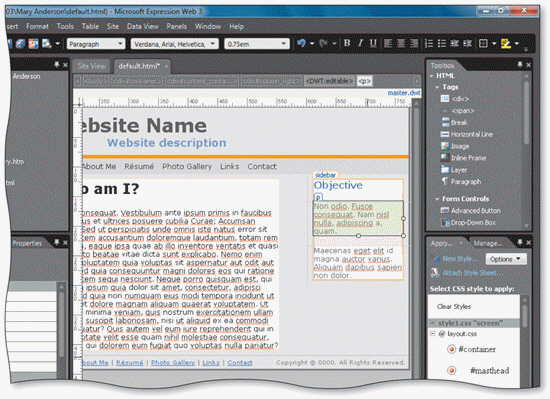Screen dimensions: 550x399
Task: Open the Paragraph style dropdown
Action: tap(120, 44)
